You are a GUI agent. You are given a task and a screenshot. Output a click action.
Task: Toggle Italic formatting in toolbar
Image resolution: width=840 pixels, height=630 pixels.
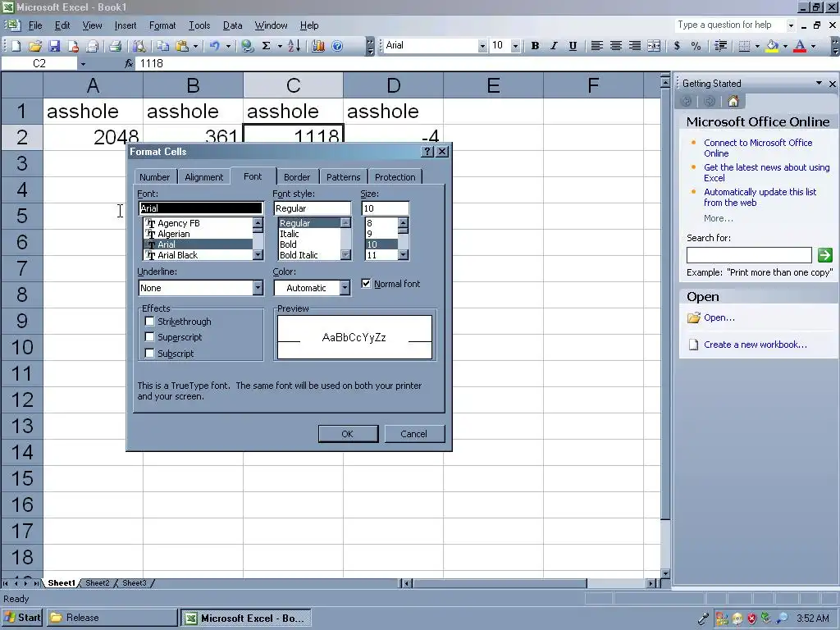554,46
